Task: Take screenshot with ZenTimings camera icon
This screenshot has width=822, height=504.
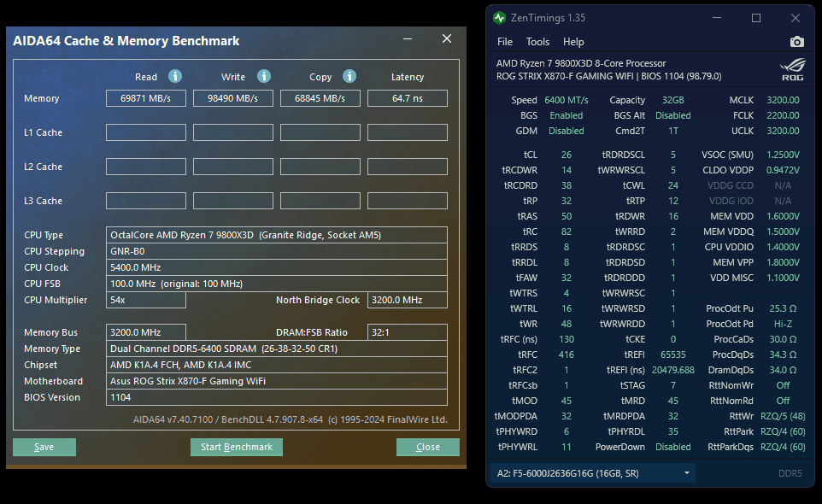Action: coord(797,41)
